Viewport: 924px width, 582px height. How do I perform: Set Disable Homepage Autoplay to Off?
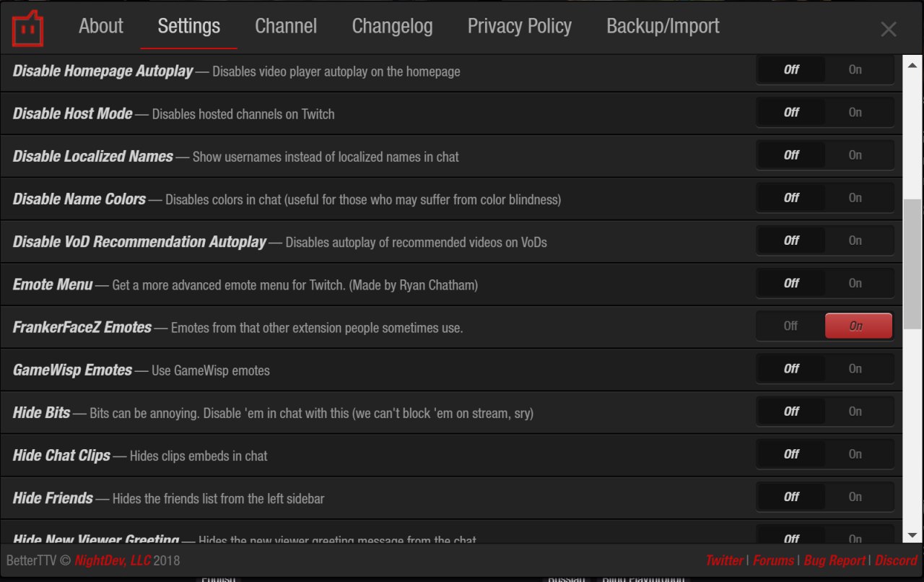791,70
